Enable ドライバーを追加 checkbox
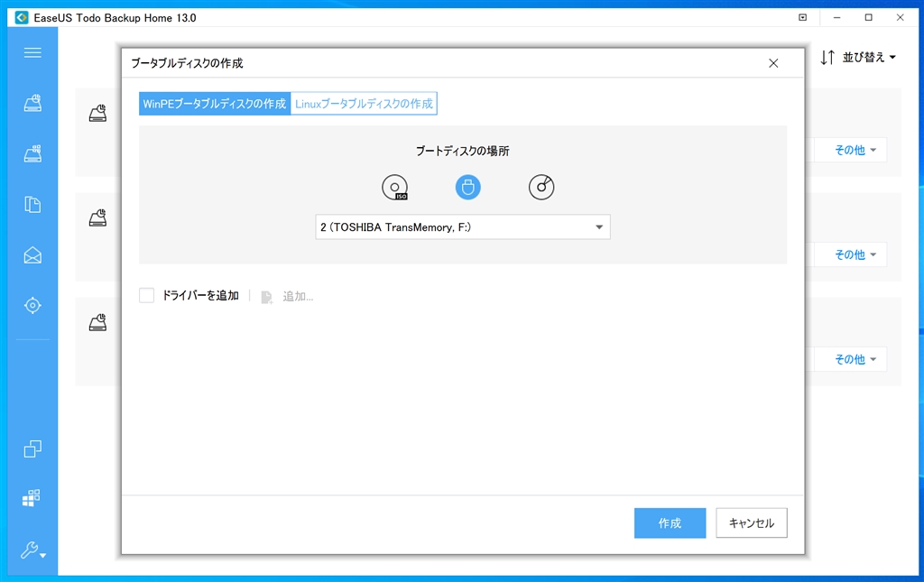The height and width of the screenshot is (582, 924). click(x=146, y=295)
